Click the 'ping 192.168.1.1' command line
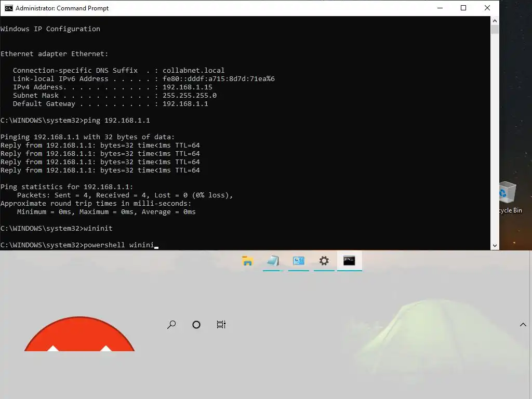 pyautogui.click(x=75, y=121)
